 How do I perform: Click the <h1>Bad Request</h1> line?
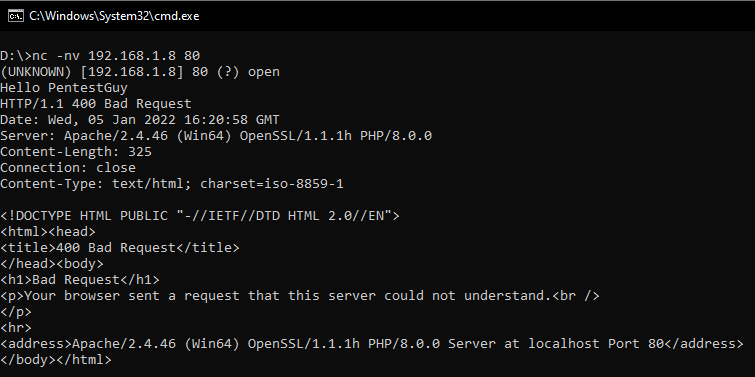[79, 280]
